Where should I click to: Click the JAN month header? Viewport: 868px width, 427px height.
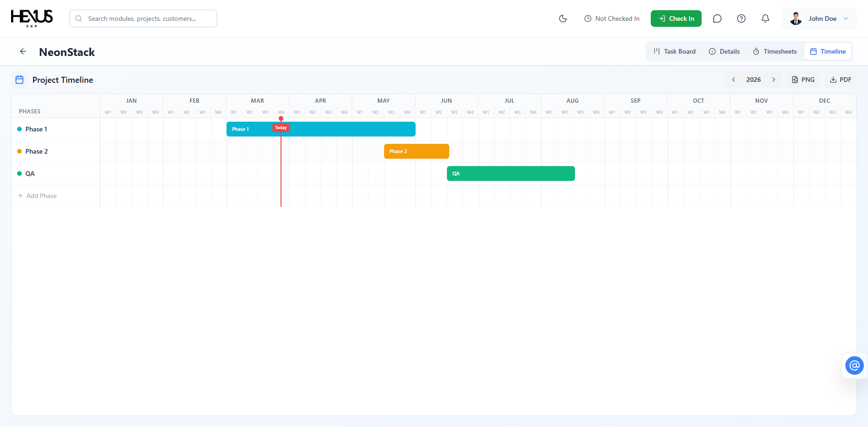(x=131, y=100)
